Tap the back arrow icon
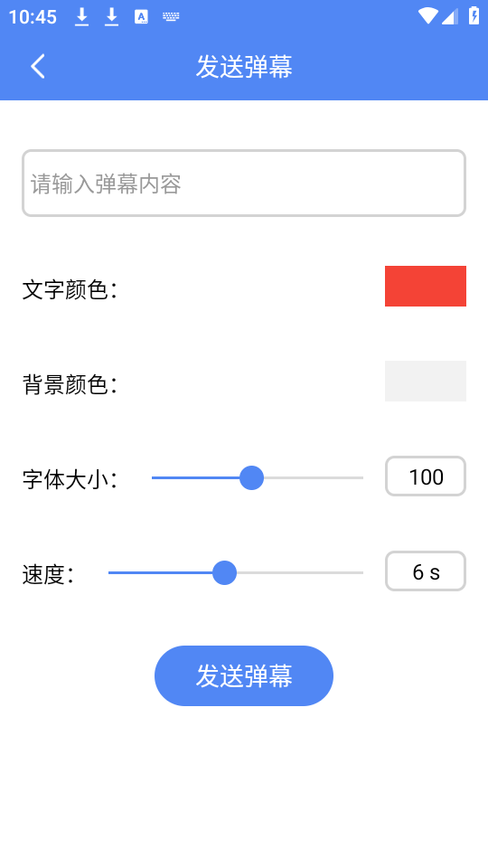This screenshot has height=868, width=488. (x=38, y=66)
